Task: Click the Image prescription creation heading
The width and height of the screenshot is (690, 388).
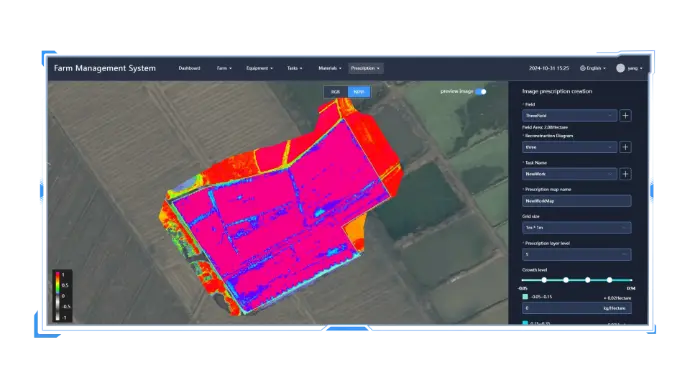Action: point(557,92)
